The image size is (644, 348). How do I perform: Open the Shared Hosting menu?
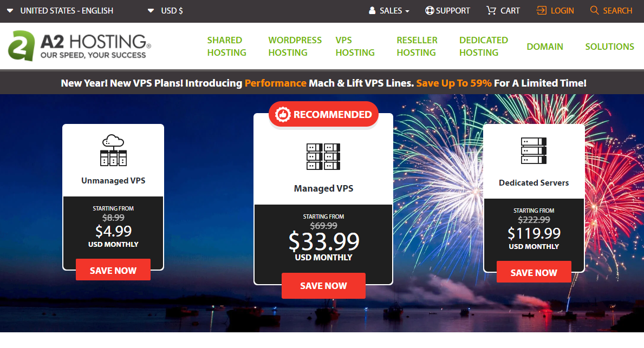[227, 47]
